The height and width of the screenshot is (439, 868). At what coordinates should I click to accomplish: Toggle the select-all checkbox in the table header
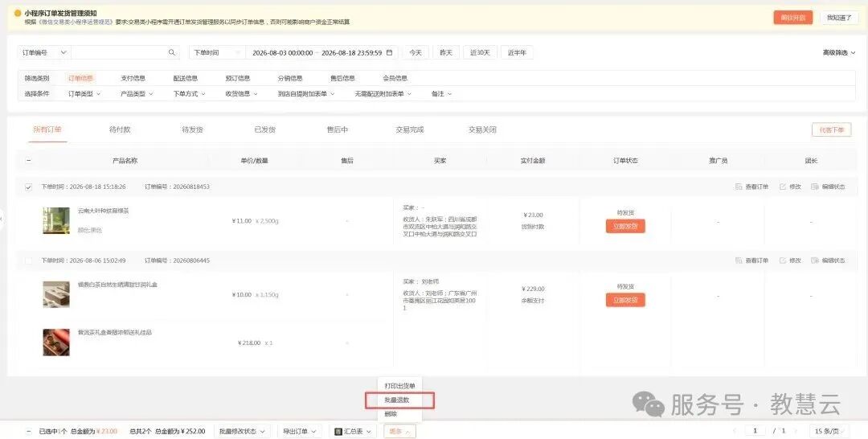pyautogui.click(x=29, y=161)
